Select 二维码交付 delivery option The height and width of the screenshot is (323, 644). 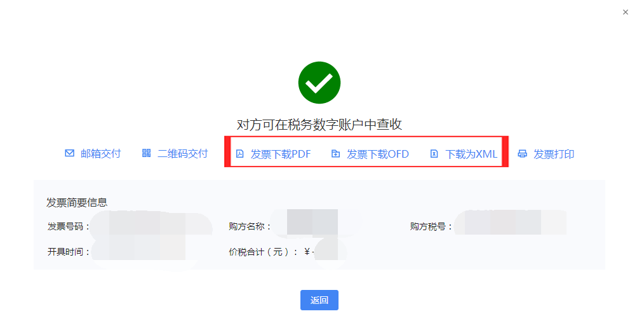click(183, 154)
